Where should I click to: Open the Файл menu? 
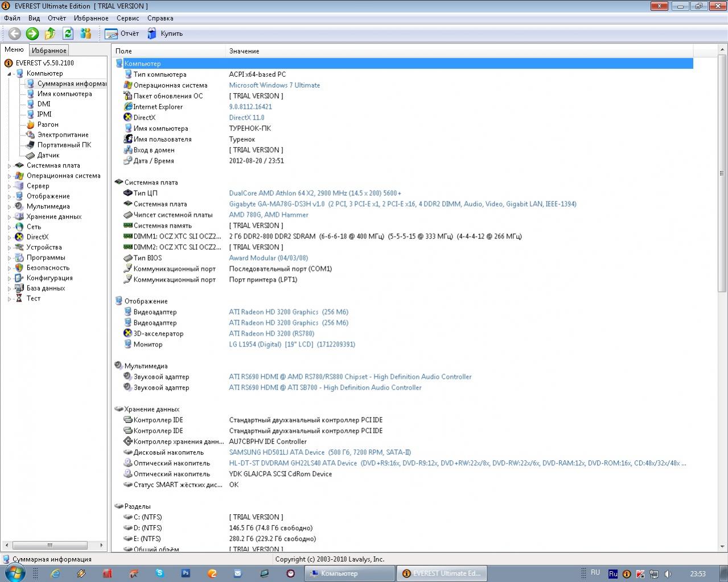(x=12, y=18)
